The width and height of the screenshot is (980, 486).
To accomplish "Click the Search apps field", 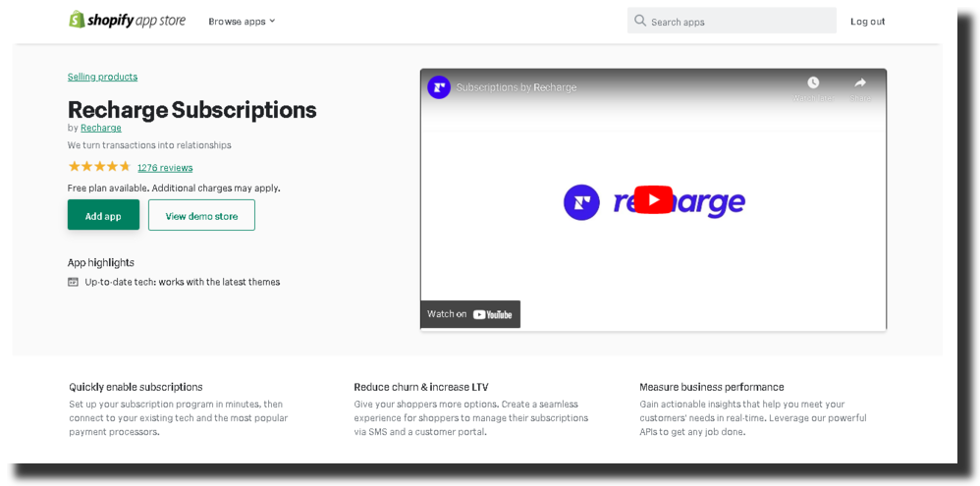I will [x=732, y=21].
